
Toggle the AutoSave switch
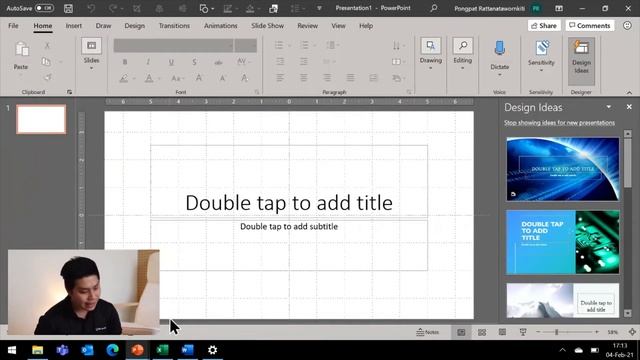point(44,8)
